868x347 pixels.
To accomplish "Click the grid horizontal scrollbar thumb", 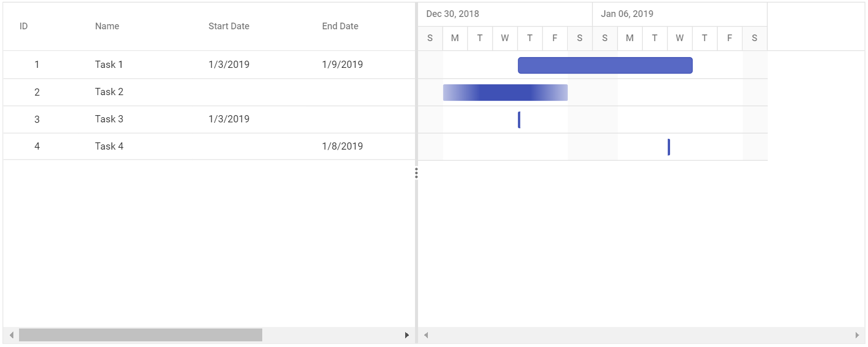I will [140, 335].
